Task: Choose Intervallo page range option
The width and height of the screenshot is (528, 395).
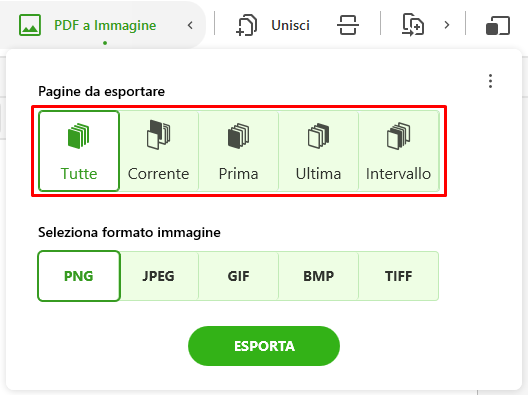Action: tap(399, 151)
